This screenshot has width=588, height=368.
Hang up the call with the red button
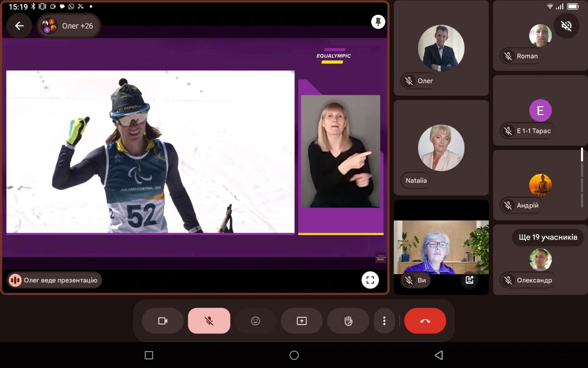point(425,321)
